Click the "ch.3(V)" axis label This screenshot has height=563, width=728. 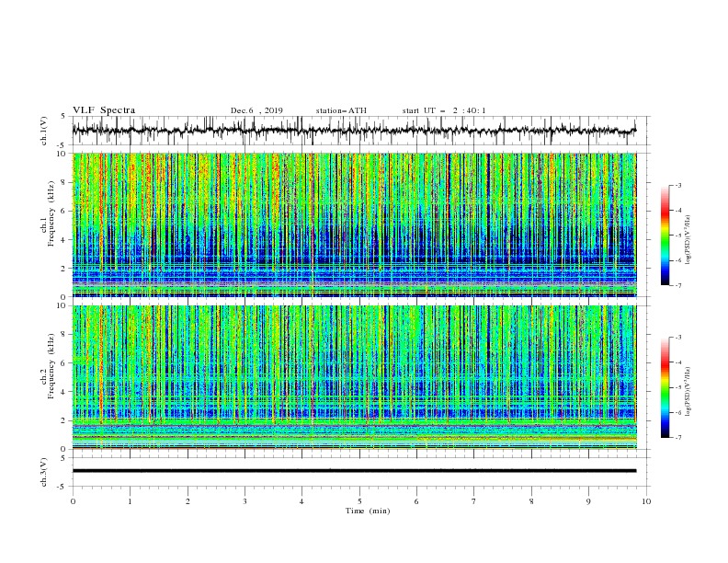pyautogui.click(x=44, y=472)
